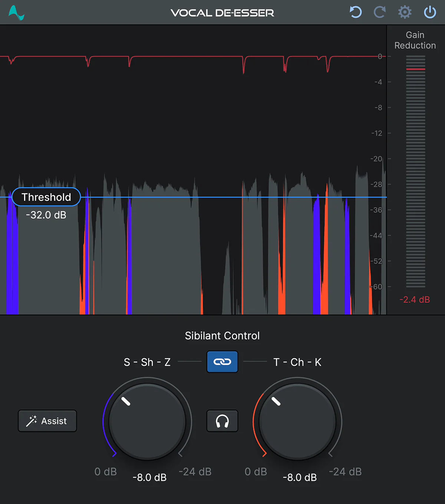Run the Assist automatic setup
The image size is (445, 504).
tap(47, 421)
